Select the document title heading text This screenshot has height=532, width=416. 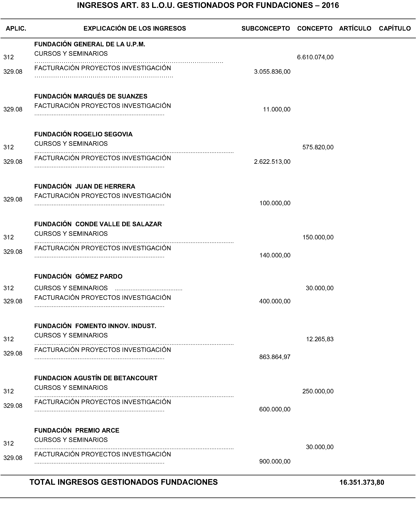tap(208, 5)
